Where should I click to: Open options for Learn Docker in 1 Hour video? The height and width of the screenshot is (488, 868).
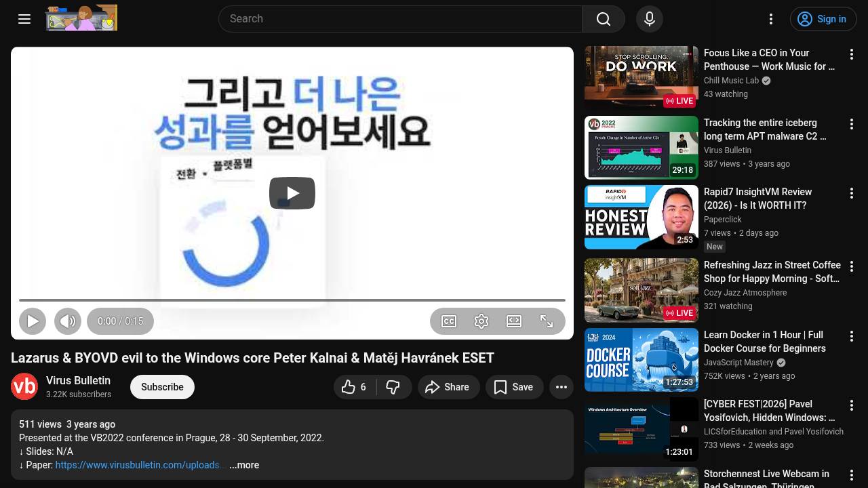[x=852, y=336]
